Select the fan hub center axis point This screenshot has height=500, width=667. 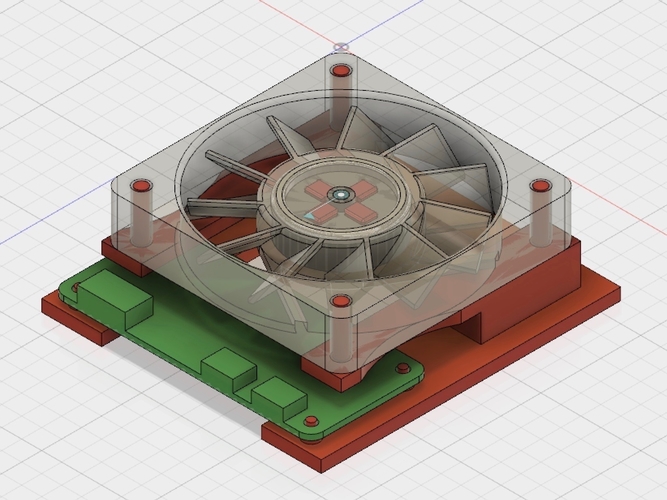tap(340, 195)
